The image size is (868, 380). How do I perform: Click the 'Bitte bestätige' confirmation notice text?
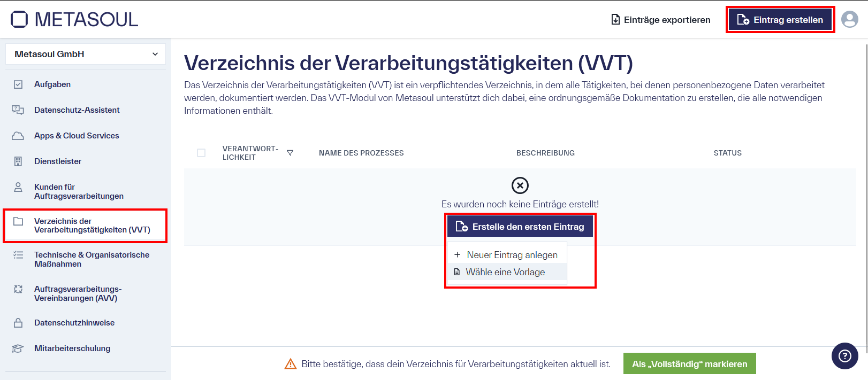tap(456, 364)
